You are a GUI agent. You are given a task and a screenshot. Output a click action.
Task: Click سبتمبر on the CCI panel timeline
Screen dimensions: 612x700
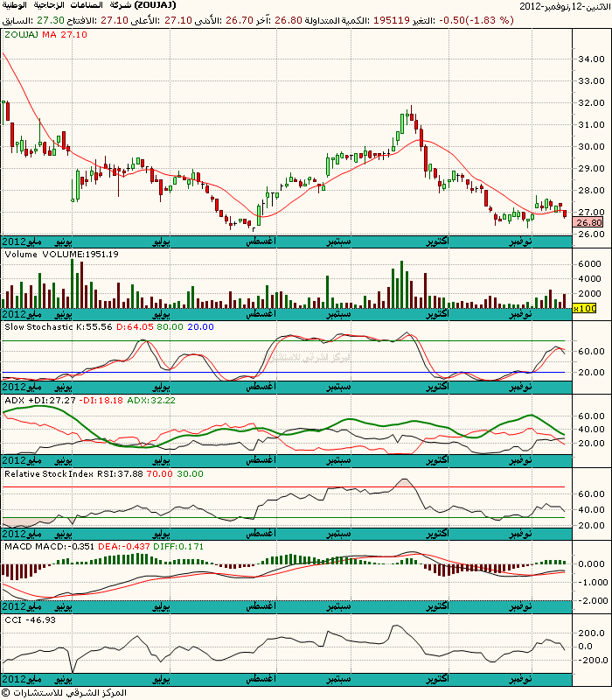[x=338, y=680]
